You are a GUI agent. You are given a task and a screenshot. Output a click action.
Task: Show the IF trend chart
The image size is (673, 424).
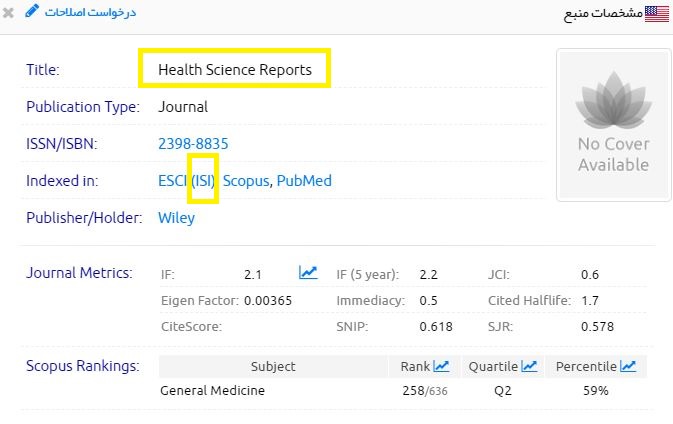click(x=308, y=272)
